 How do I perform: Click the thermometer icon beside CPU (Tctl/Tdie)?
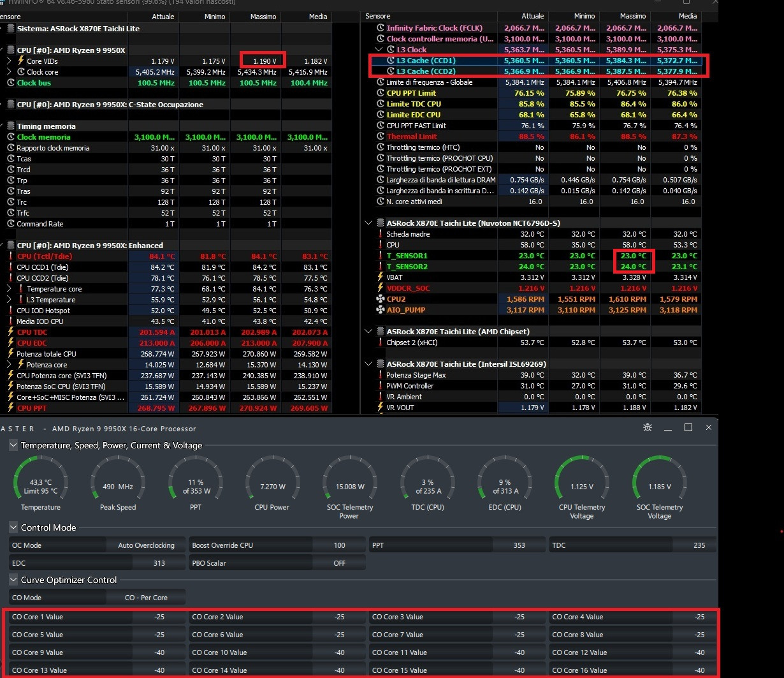(x=11, y=256)
